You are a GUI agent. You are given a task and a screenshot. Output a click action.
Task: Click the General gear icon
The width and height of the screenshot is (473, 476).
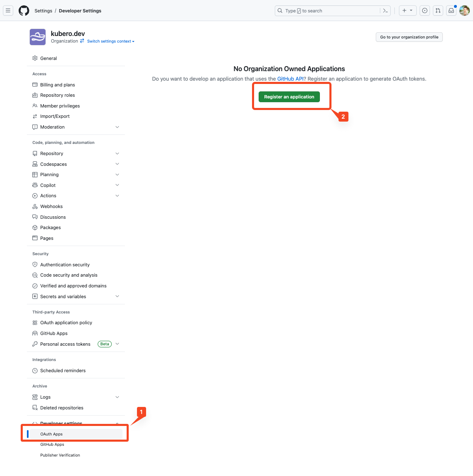[35, 58]
